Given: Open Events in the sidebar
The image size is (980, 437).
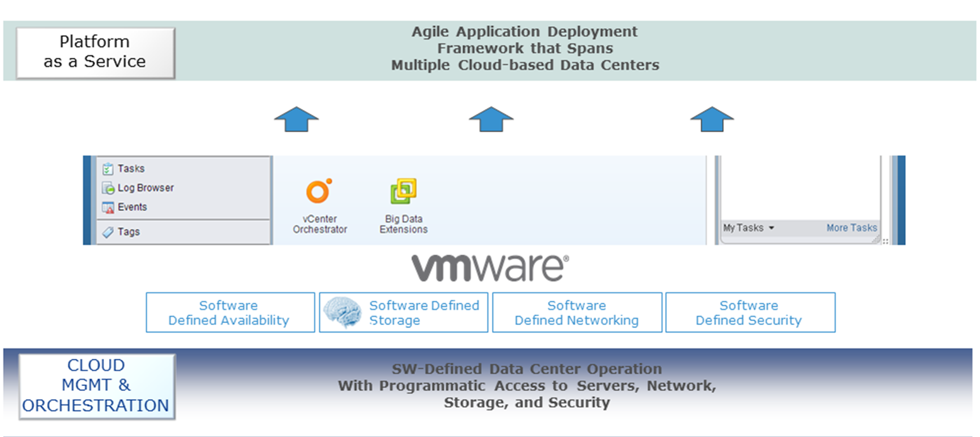Looking at the screenshot, I should coord(125,207).
